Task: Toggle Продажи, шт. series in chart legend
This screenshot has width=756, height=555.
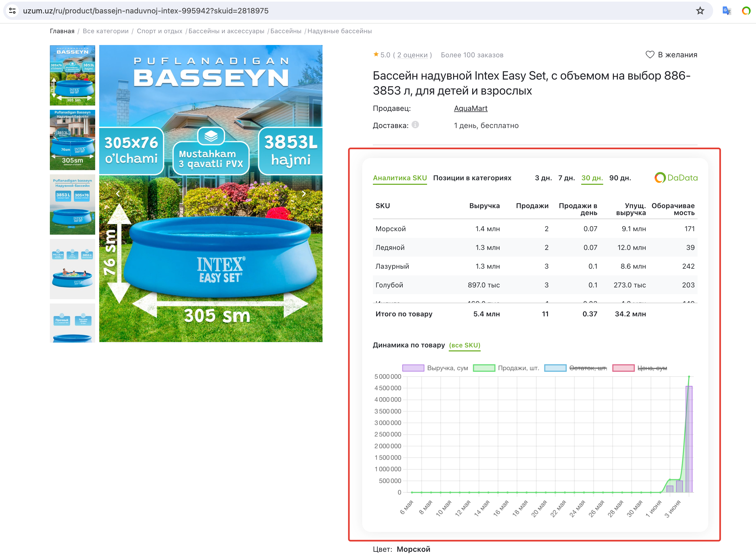Action: click(x=484, y=368)
